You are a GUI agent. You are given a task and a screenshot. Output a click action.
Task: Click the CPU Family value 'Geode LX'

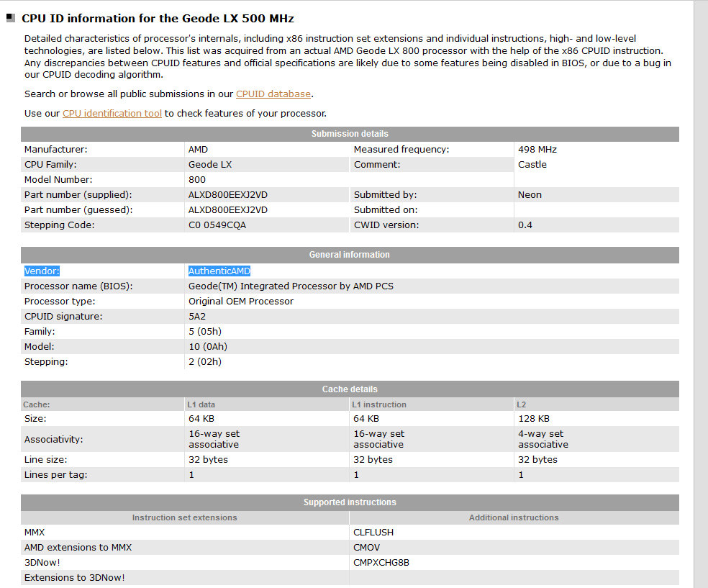coord(210,164)
